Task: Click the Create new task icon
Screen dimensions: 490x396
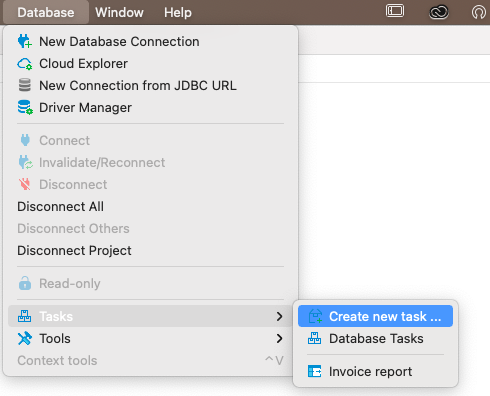Action: (315, 316)
